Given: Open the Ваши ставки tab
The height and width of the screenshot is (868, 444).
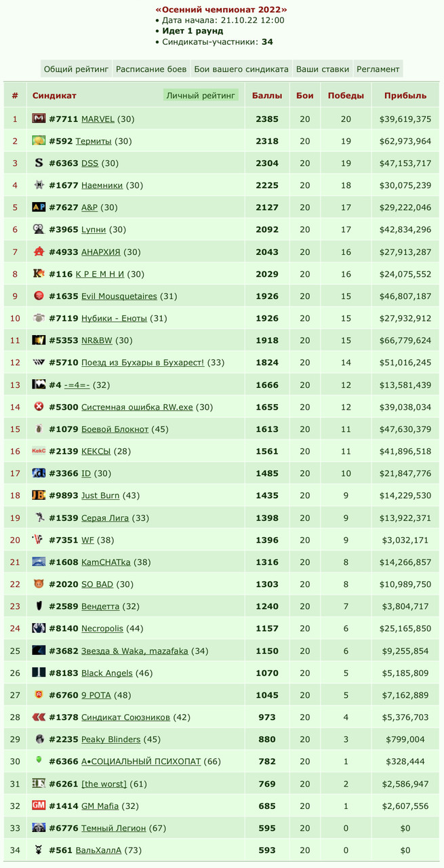Looking at the screenshot, I should [323, 69].
